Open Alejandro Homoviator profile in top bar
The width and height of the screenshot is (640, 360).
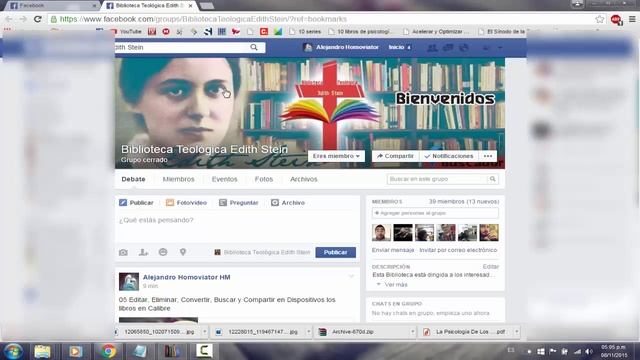click(x=342, y=47)
